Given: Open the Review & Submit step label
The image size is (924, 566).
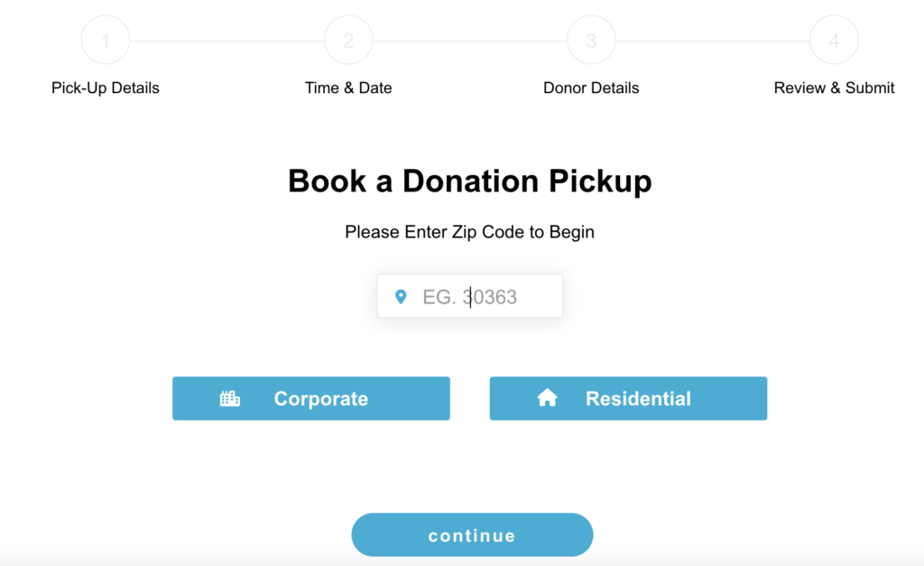Looking at the screenshot, I should (x=834, y=88).
